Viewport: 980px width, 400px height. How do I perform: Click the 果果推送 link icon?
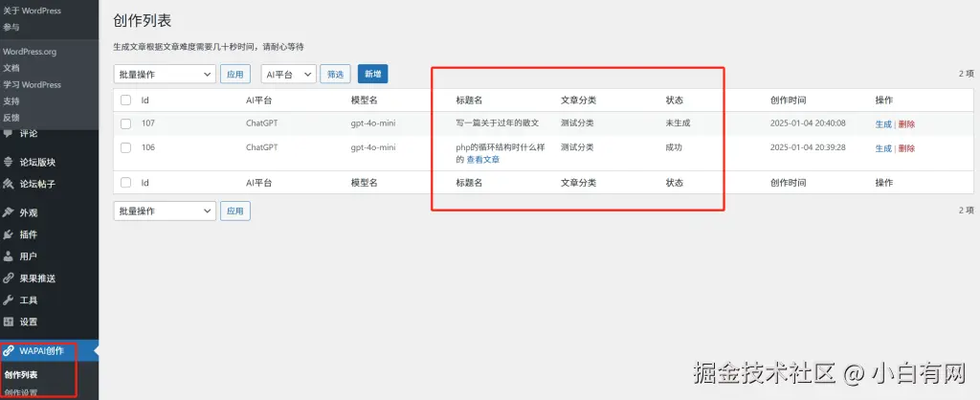click(8, 278)
